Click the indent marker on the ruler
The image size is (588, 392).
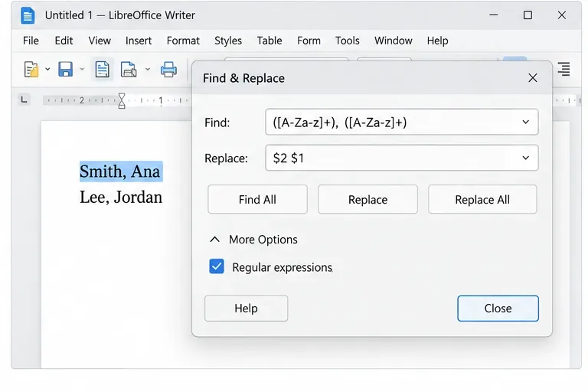(x=122, y=100)
